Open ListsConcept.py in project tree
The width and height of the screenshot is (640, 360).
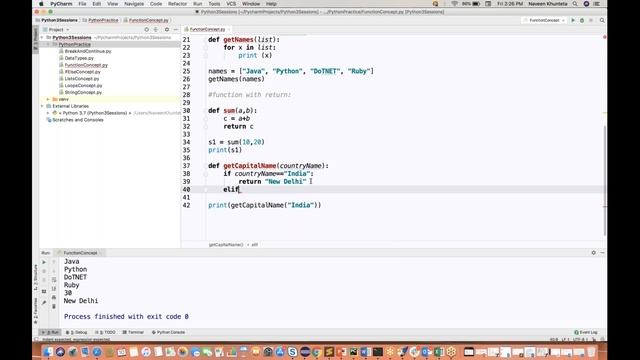click(x=82, y=79)
